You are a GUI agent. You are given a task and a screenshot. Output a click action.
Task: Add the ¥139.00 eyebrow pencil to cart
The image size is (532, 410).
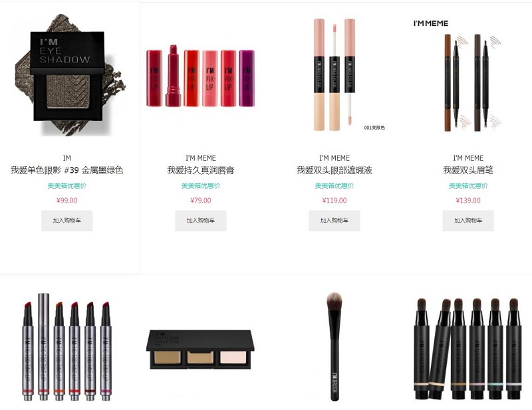click(468, 221)
